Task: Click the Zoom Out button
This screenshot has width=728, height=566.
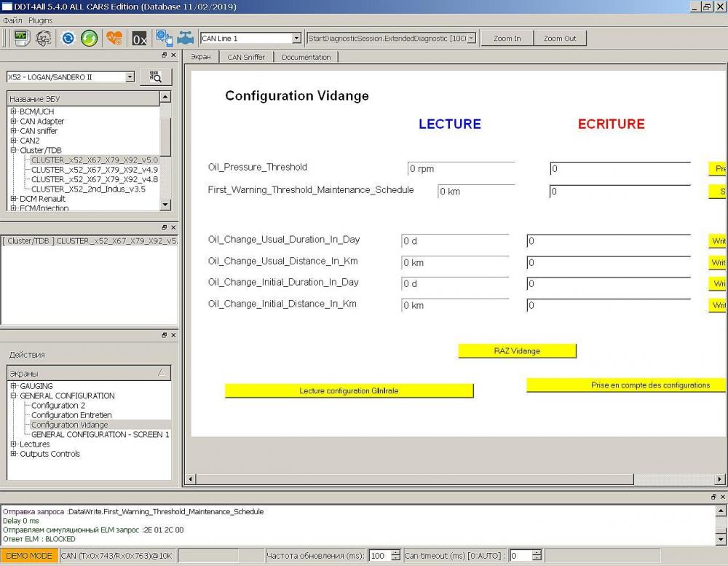Action: point(560,38)
